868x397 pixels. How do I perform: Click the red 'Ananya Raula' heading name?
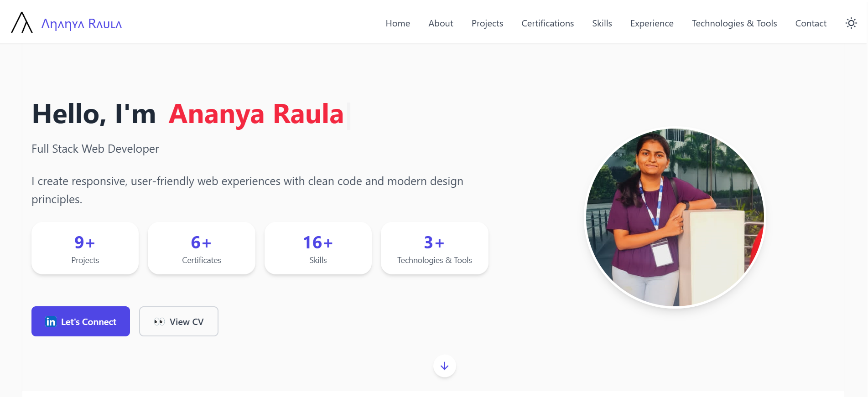click(x=256, y=114)
